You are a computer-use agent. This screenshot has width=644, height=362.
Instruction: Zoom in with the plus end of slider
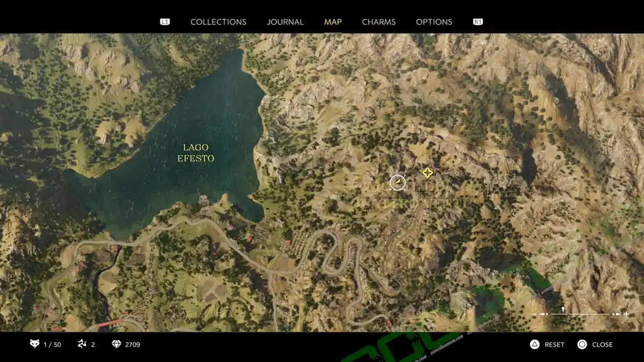626,314
